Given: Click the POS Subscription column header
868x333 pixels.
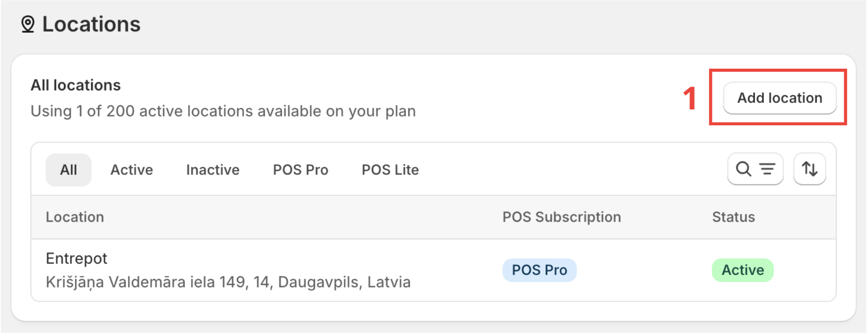Looking at the screenshot, I should coord(562,217).
